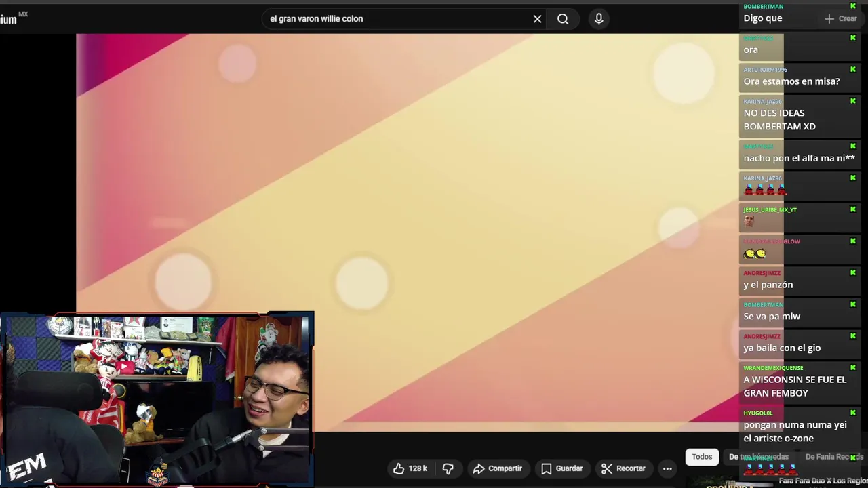Click green K badge beside 'ya baila con el gio'
This screenshot has width=868, height=488.
pyautogui.click(x=852, y=335)
